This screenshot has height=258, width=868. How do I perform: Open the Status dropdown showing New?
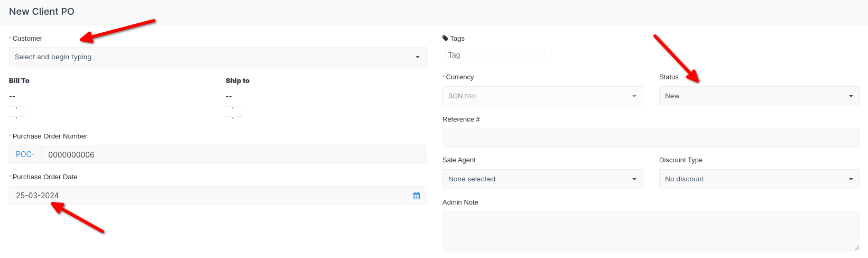pyautogui.click(x=759, y=96)
